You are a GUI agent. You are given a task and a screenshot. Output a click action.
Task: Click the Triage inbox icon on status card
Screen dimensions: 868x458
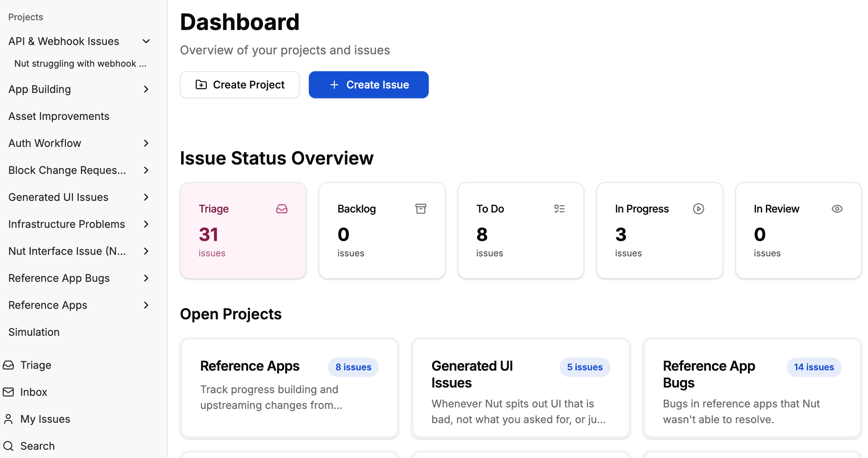coord(282,209)
